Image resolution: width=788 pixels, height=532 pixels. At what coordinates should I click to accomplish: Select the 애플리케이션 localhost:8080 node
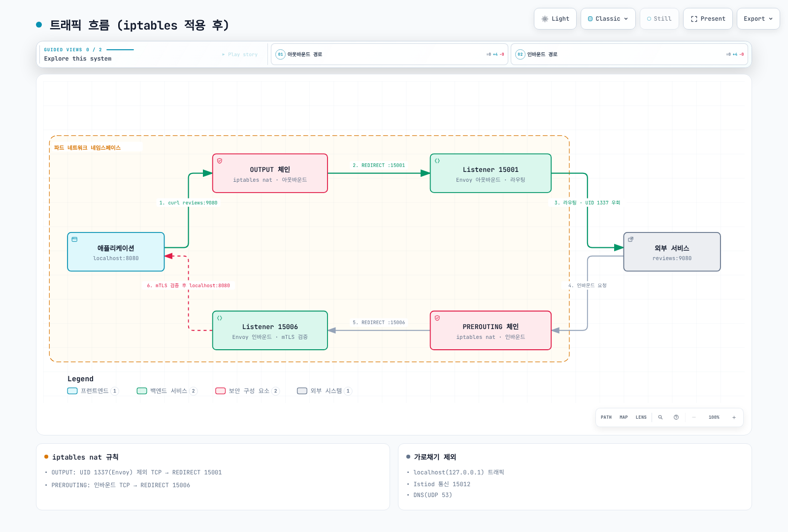(116, 252)
